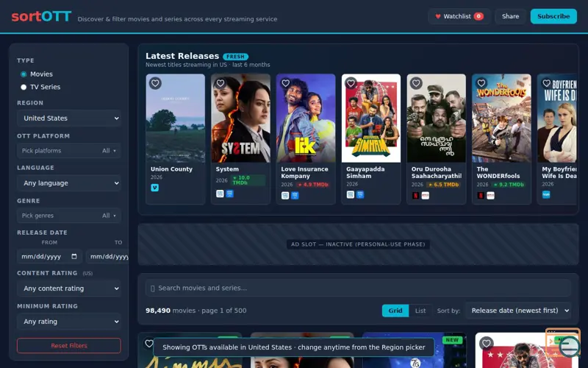Click the Gaayapadda Simham title text
588x368 pixels.
pos(365,172)
